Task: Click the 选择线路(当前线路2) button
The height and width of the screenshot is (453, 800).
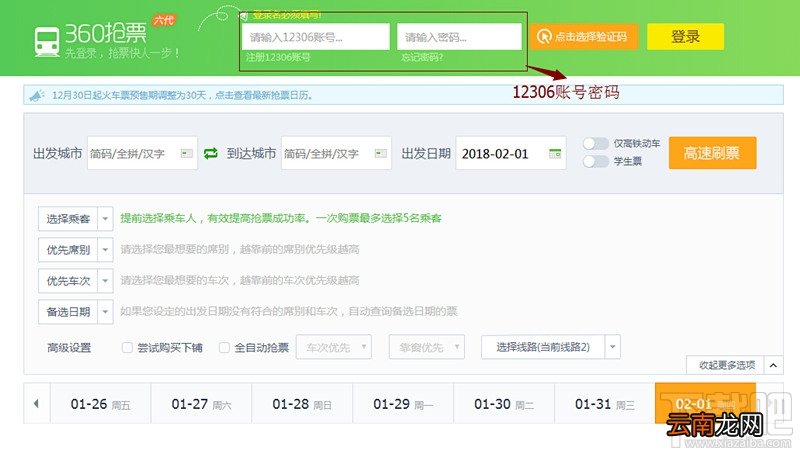Action: tap(543, 347)
